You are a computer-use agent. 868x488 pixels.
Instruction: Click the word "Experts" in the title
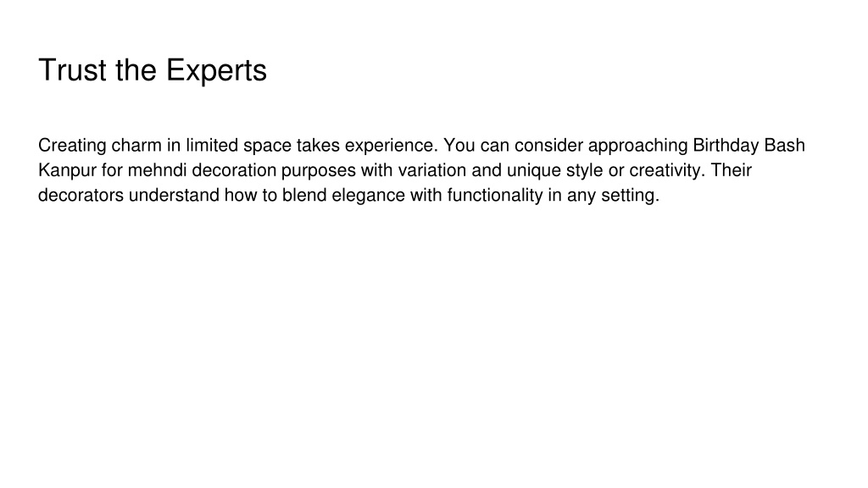pos(216,71)
